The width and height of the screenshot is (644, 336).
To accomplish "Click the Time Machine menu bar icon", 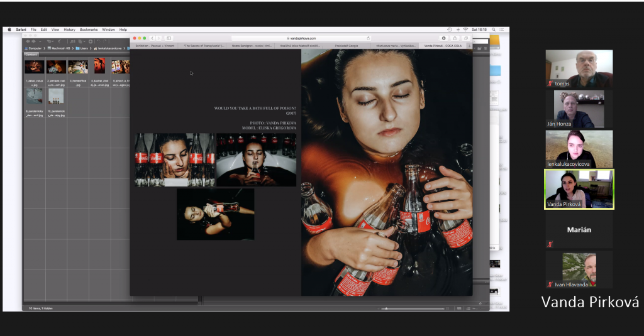I will pyautogui.click(x=449, y=30).
